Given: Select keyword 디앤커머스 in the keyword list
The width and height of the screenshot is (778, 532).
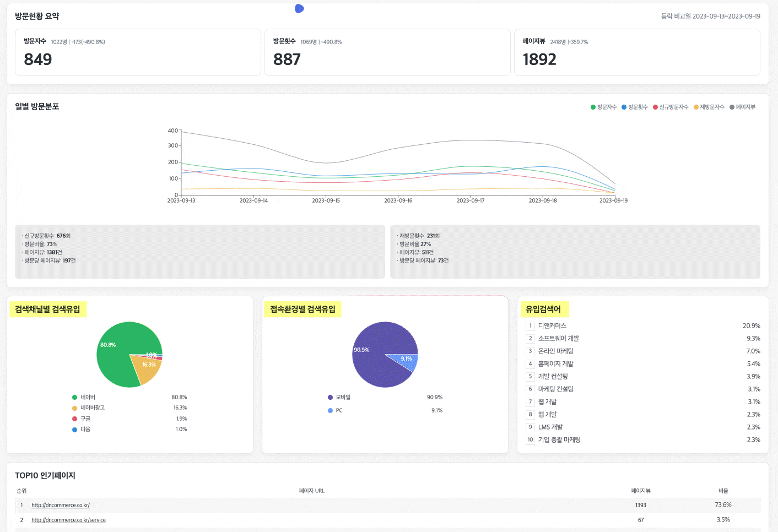Looking at the screenshot, I should pyautogui.click(x=552, y=325).
